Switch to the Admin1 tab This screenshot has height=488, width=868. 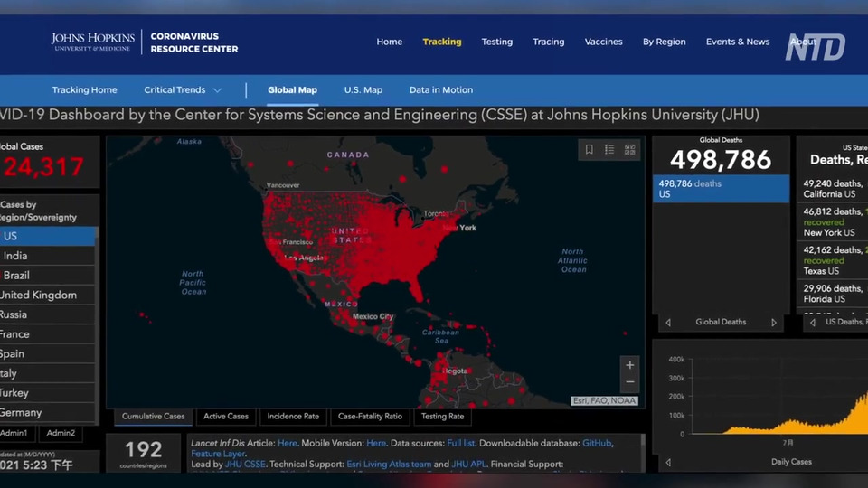pyautogui.click(x=16, y=433)
